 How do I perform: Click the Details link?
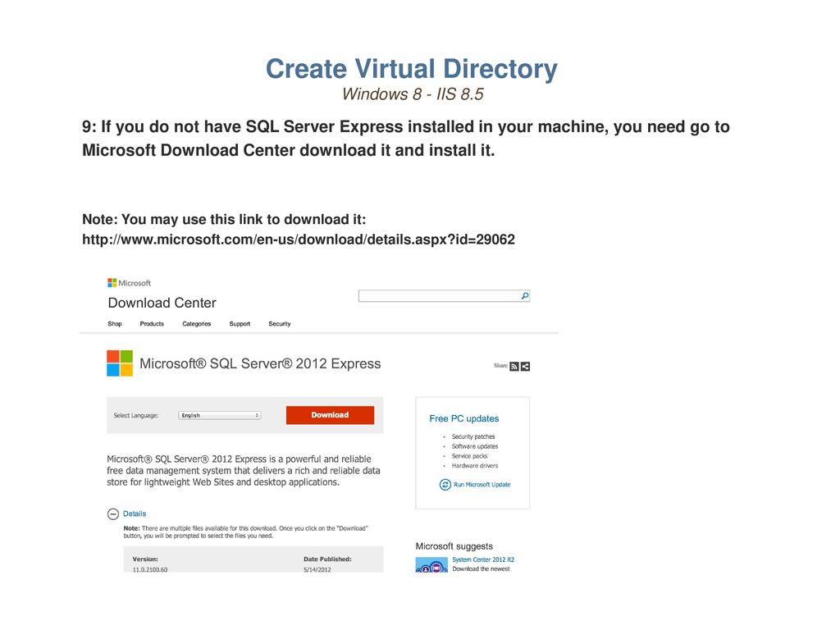pyautogui.click(x=135, y=514)
